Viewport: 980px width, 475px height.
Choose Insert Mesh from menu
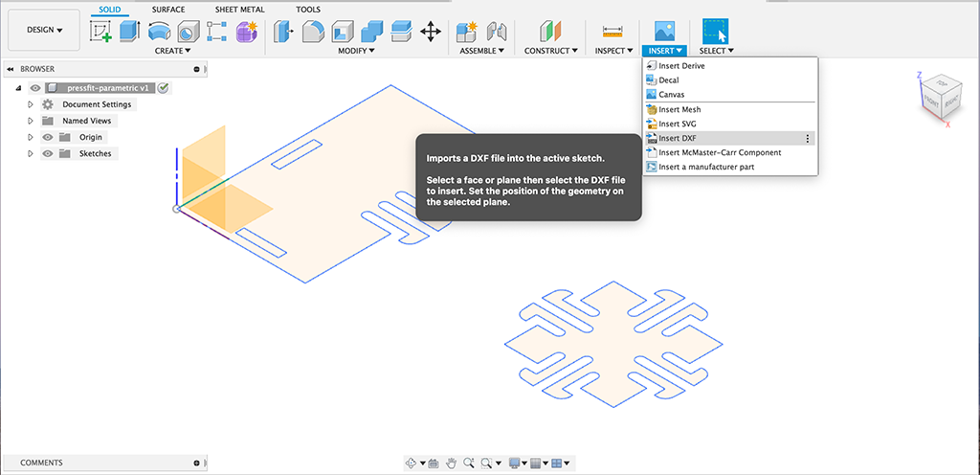[x=730, y=109]
